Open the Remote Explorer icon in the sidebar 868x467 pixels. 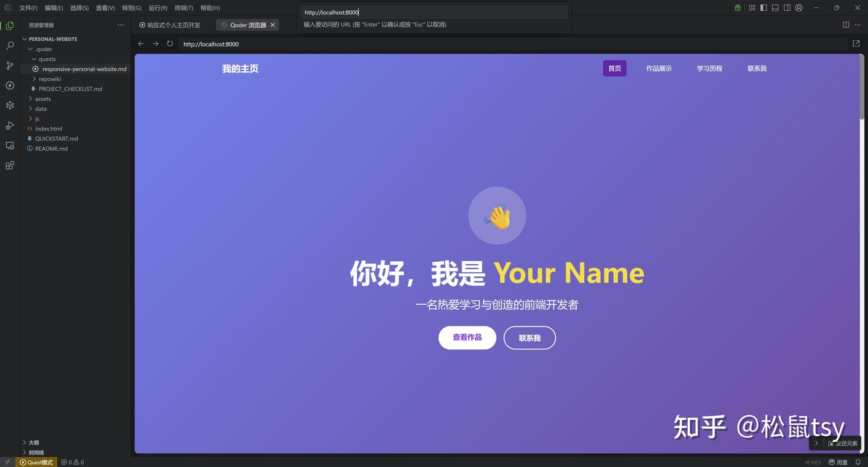click(9, 145)
